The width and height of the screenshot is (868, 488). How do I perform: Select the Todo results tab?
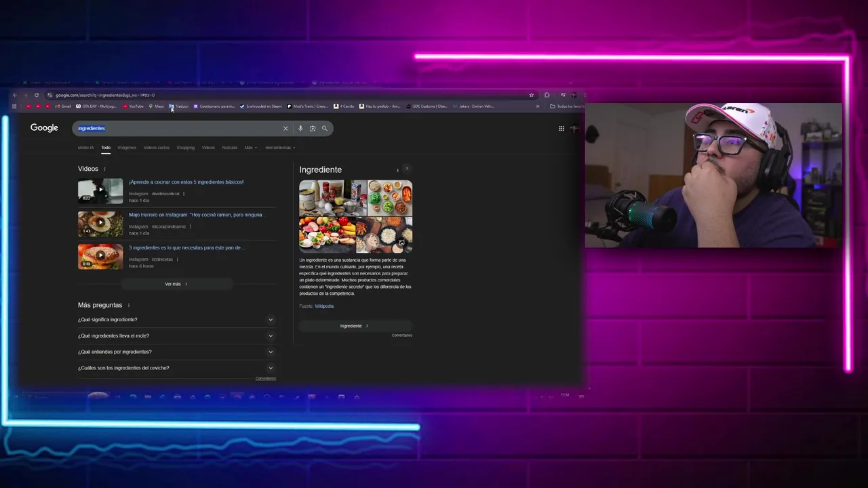(x=106, y=148)
